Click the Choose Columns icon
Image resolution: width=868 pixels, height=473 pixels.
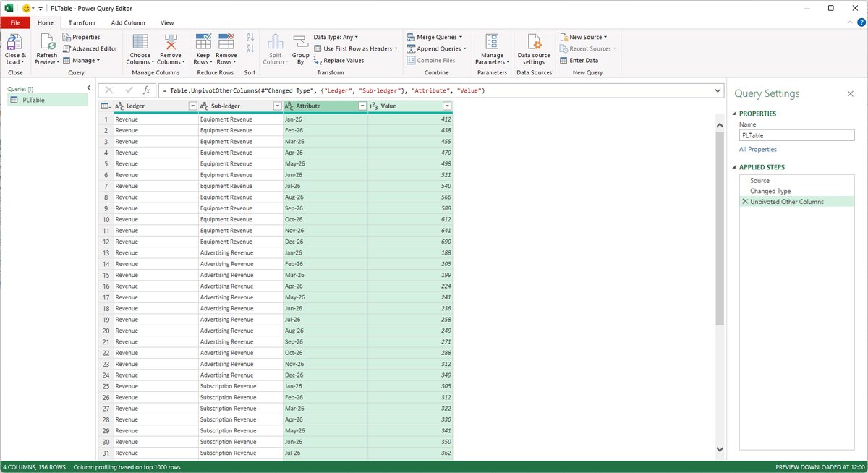(x=140, y=43)
